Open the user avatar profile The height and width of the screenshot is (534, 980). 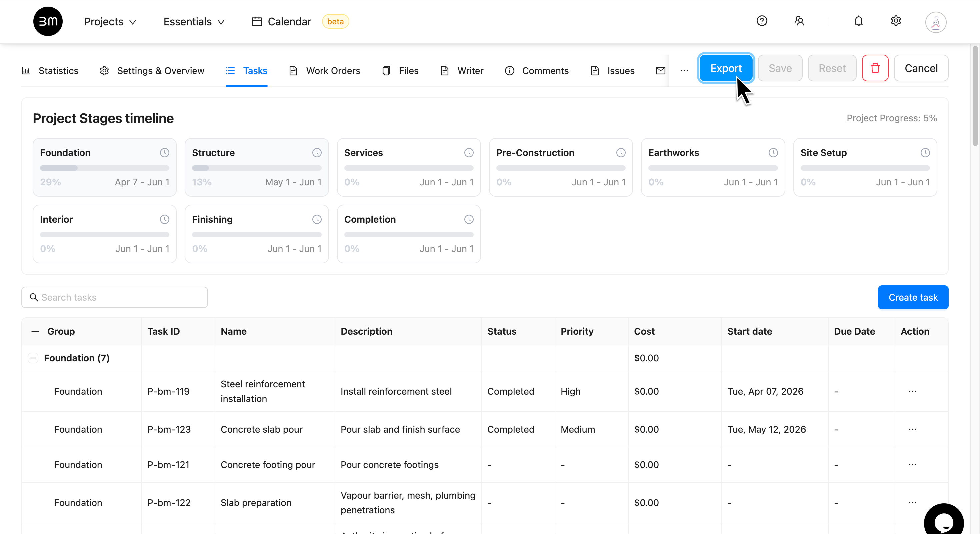pyautogui.click(x=935, y=22)
